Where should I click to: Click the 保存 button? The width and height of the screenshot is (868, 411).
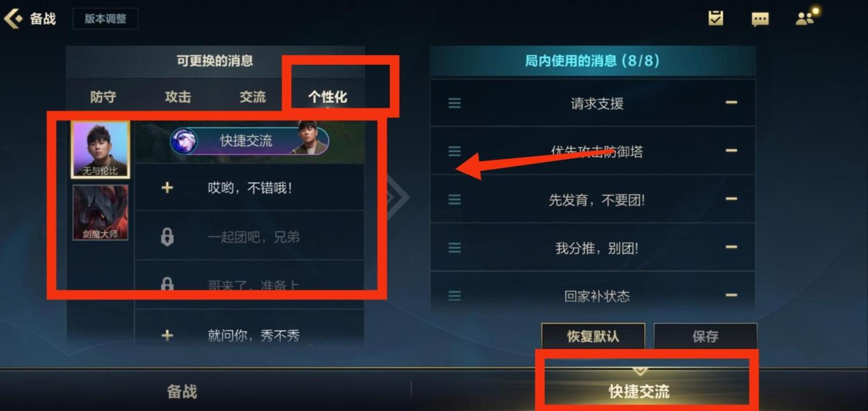point(705,337)
